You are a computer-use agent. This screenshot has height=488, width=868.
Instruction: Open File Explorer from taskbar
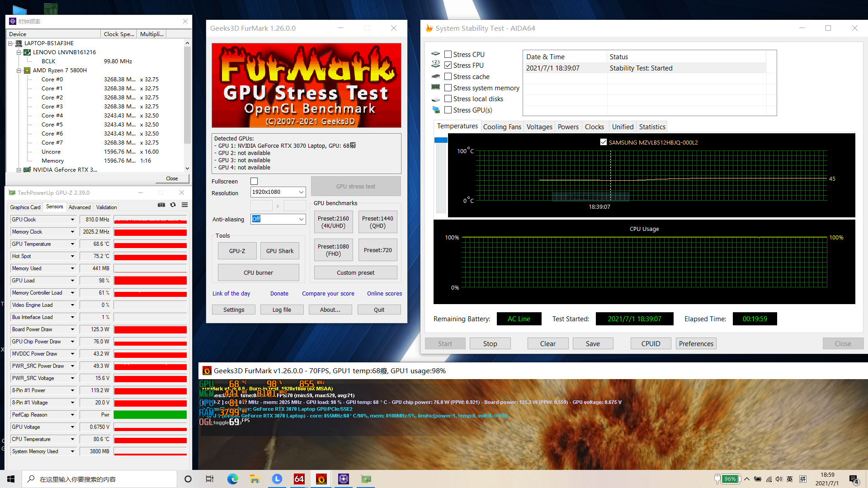tap(255, 479)
